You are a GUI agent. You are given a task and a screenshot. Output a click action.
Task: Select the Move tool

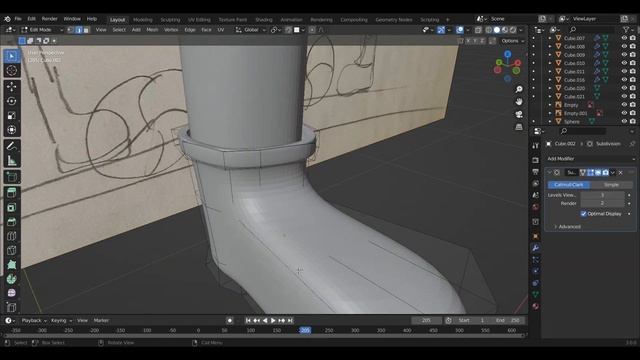pos(11,87)
